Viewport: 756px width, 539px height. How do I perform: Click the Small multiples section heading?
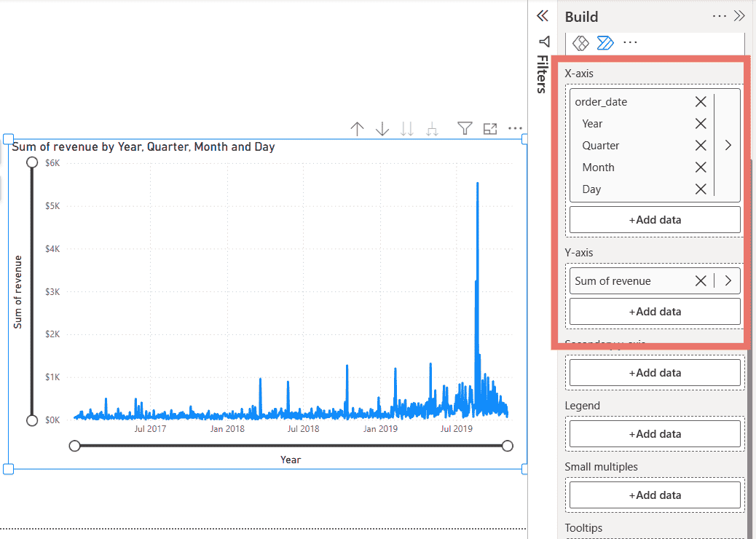pyautogui.click(x=601, y=467)
